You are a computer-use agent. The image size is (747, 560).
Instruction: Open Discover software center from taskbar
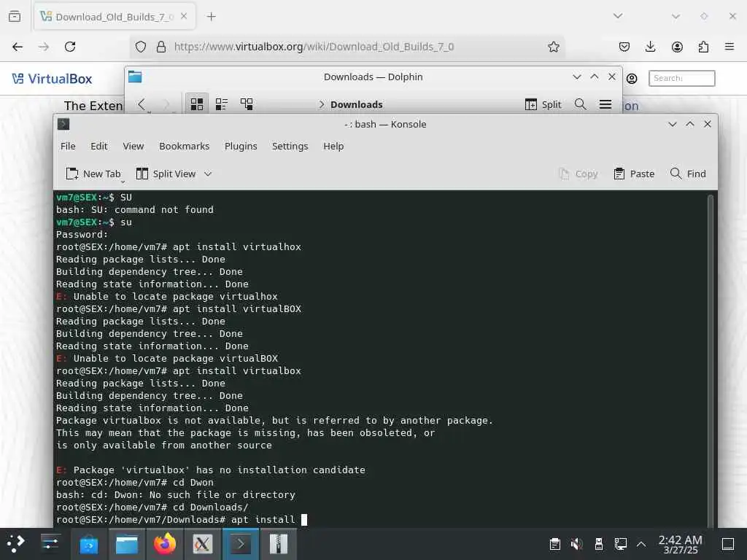coord(88,544)
